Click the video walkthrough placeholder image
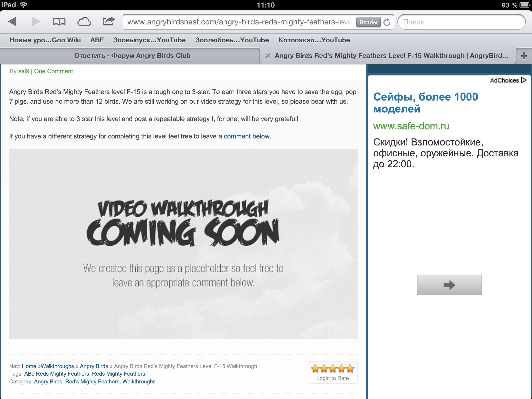This screenshot has height=399, width=532. [x=183, y=244]
